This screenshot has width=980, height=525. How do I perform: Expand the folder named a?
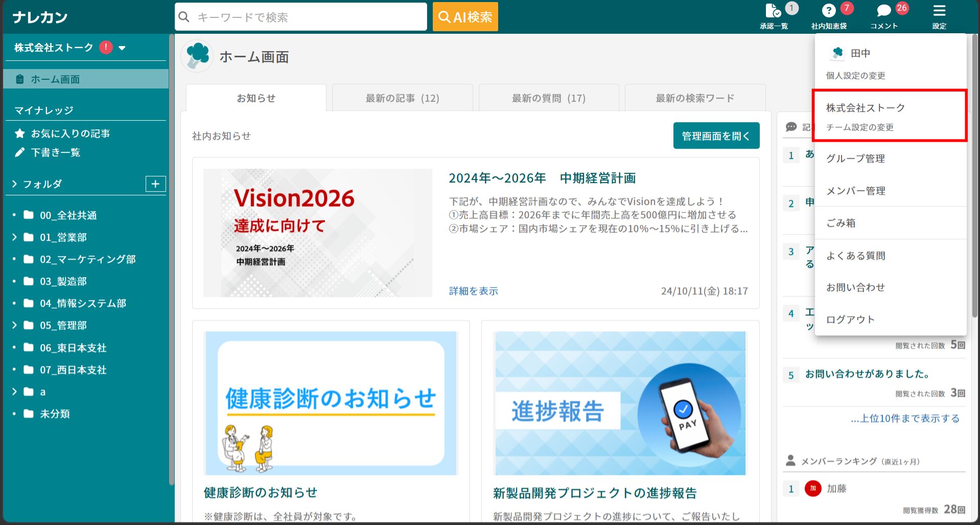coord(14,392)
